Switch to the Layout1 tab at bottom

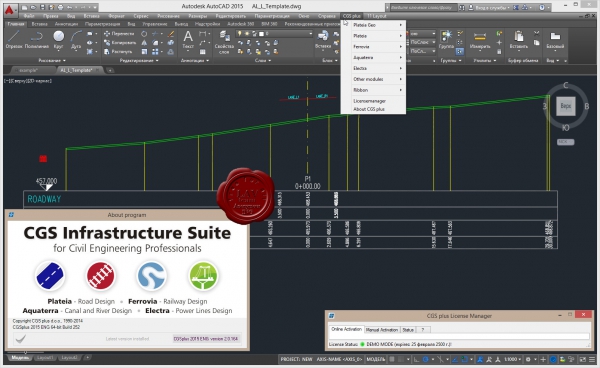point(45,358)
